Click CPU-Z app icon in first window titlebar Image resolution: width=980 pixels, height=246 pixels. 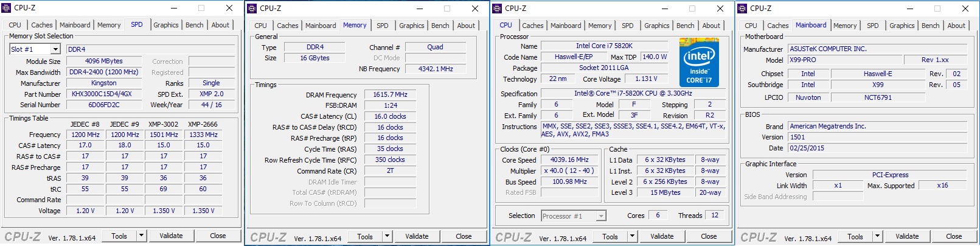click(x=7, y=8)
